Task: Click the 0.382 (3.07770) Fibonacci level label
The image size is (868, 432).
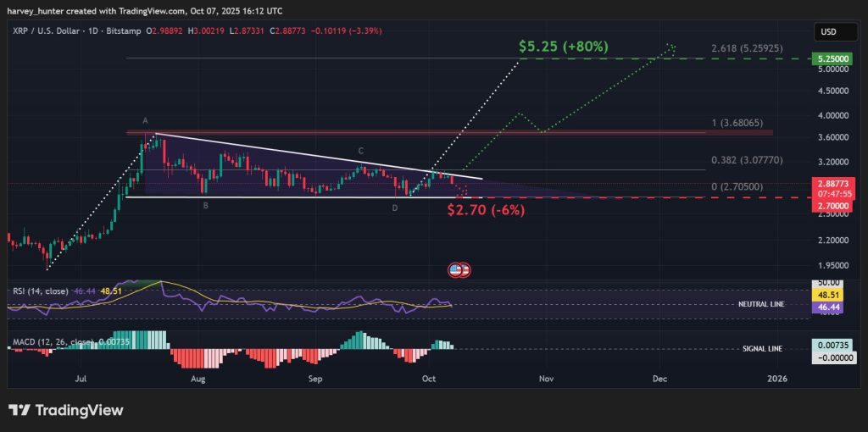Action: click(746, 159)
